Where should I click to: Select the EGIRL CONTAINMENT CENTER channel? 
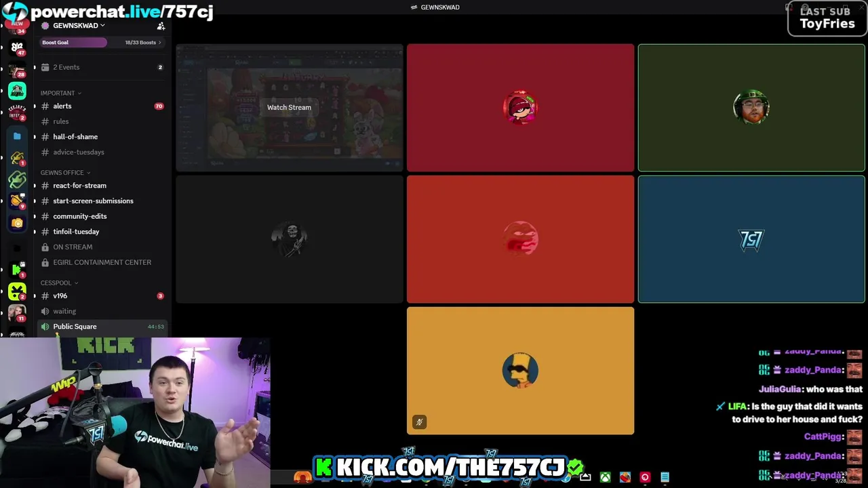(x=102, y=262)
